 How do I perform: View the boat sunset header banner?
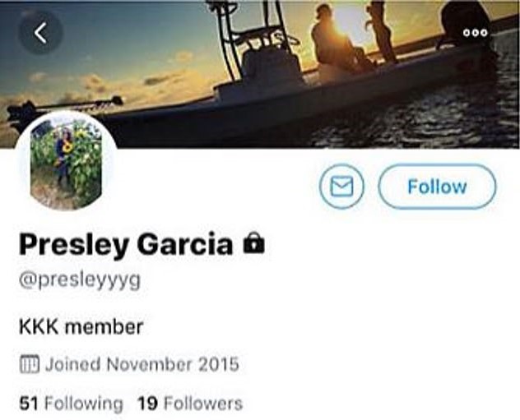260,74
